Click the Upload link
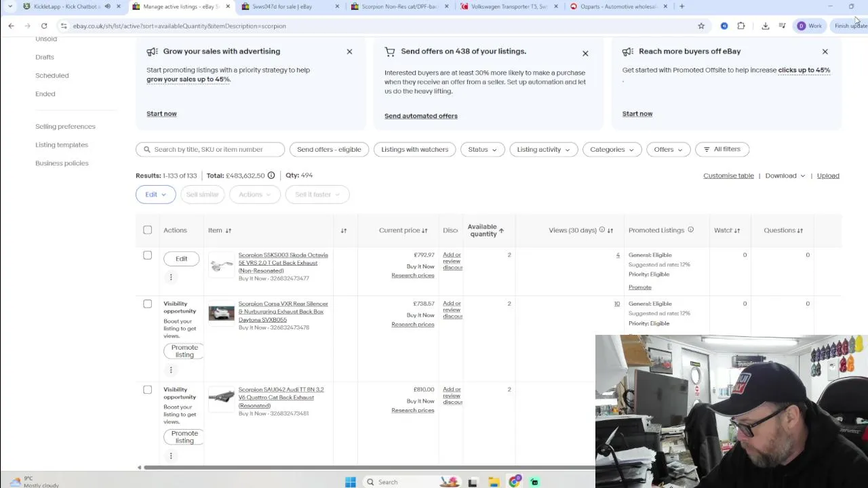 [x=828, y=176]
